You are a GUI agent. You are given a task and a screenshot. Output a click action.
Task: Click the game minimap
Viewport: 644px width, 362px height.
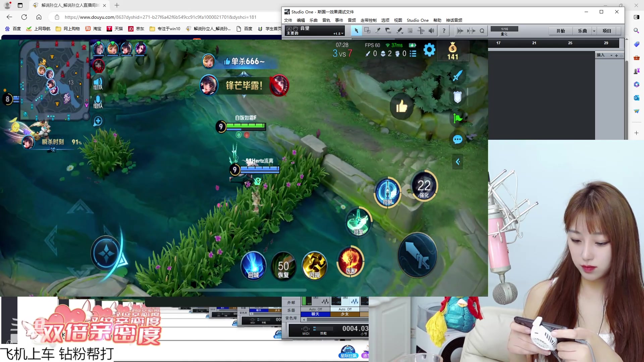54,80
